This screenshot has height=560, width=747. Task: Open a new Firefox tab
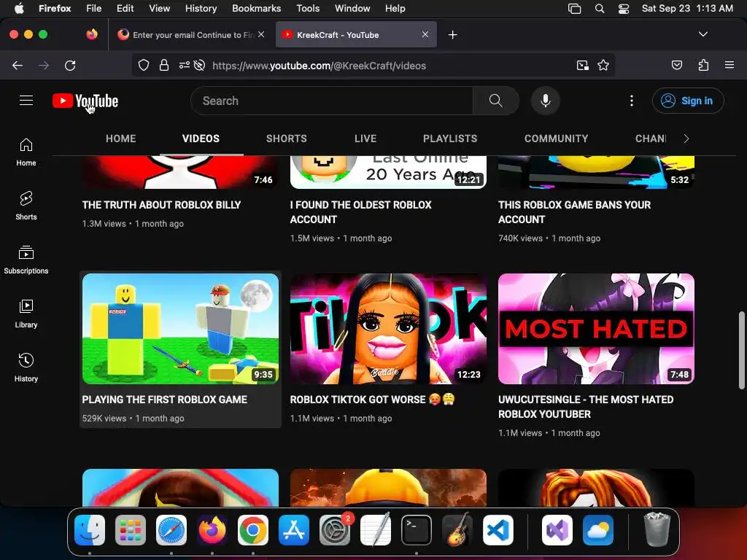coord(452,35)
